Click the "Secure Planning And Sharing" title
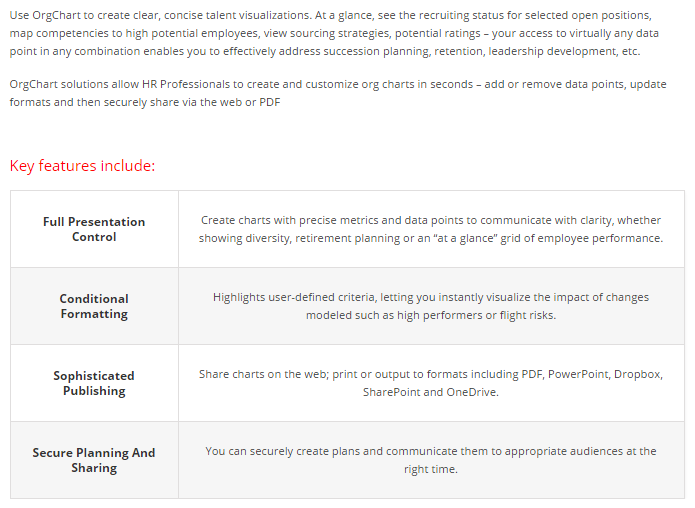Image resolution: width=695 pixels, height=508 pixels. pyautogui.click(x=94, y=460)
